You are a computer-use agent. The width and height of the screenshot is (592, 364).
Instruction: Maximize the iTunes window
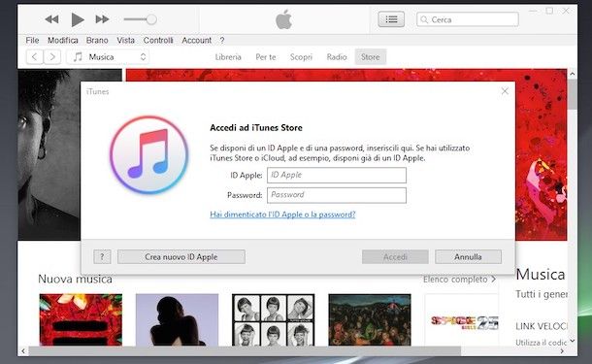pyautogui.click(x=549, y=11)
